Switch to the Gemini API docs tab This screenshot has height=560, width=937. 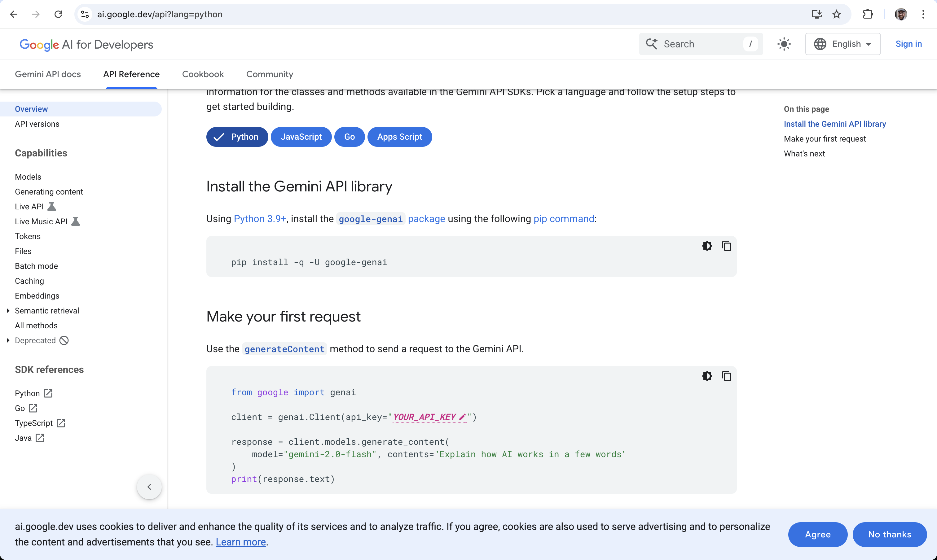48,74
